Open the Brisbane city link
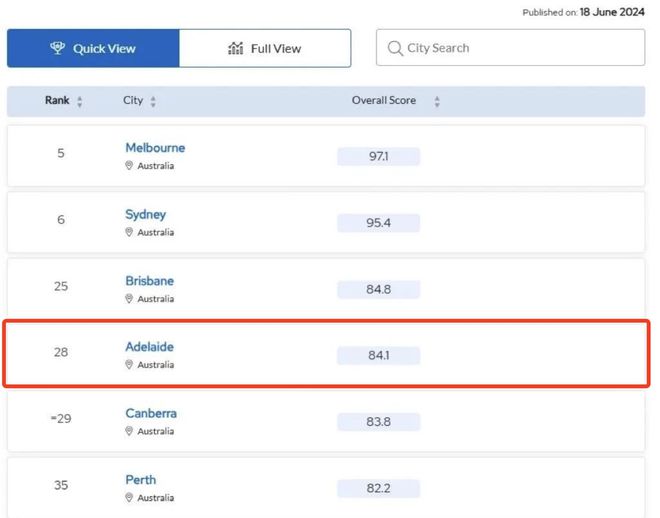This screenshot has height=518, width=660. click(x=149, y=281)
